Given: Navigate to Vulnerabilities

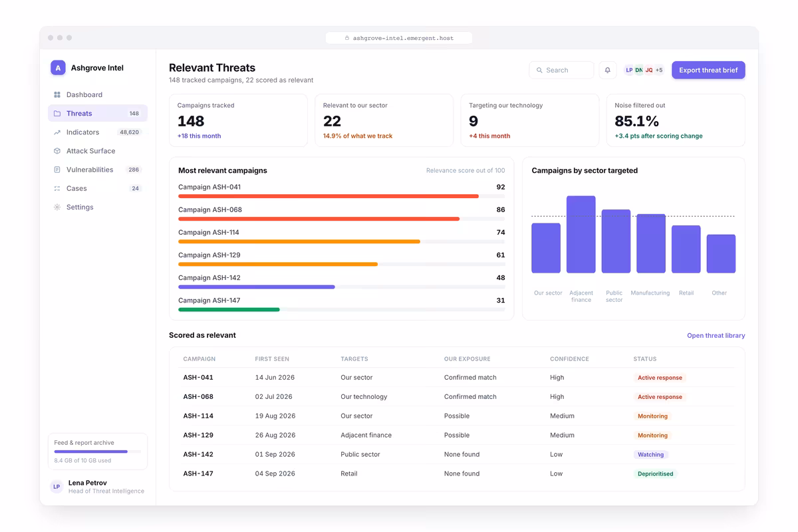Looking at the screenshot, I should [98, 170].
